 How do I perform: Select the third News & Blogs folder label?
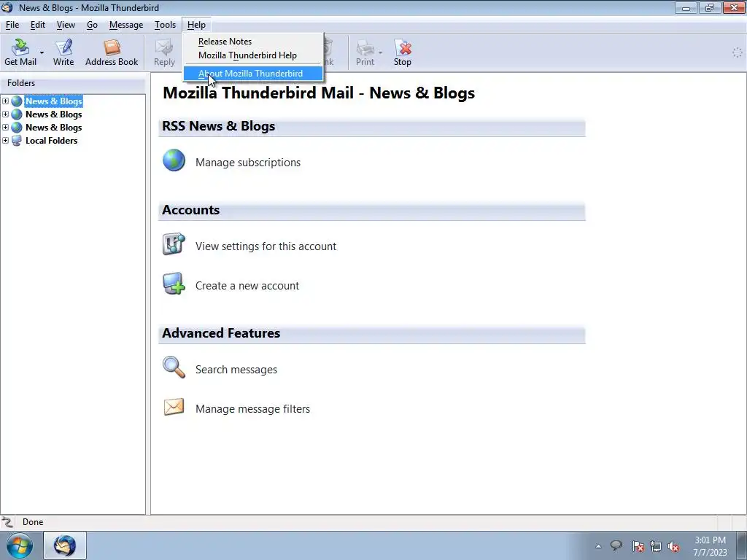(x=54, y=127)
